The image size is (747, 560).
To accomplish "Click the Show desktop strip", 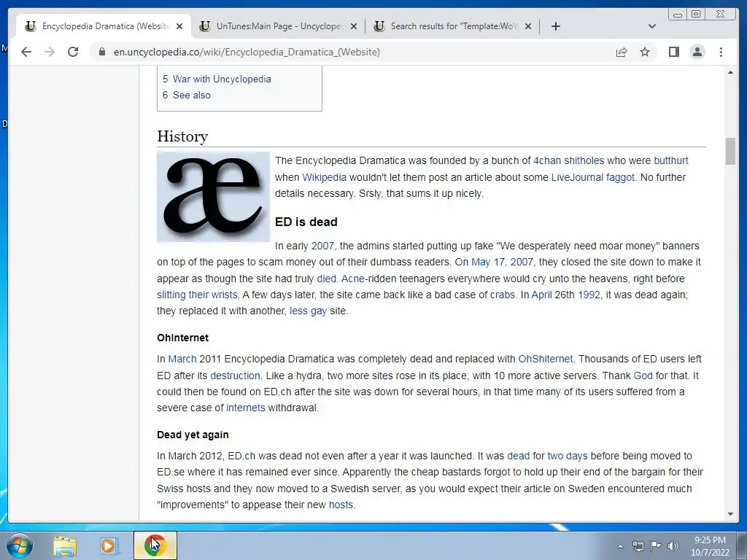I will tap(742, 545).
